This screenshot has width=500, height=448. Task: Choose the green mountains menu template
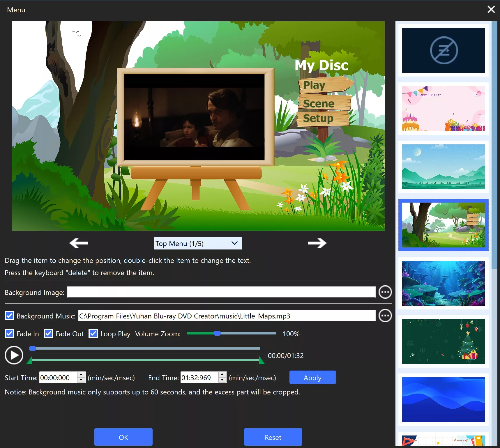[443, 167]
